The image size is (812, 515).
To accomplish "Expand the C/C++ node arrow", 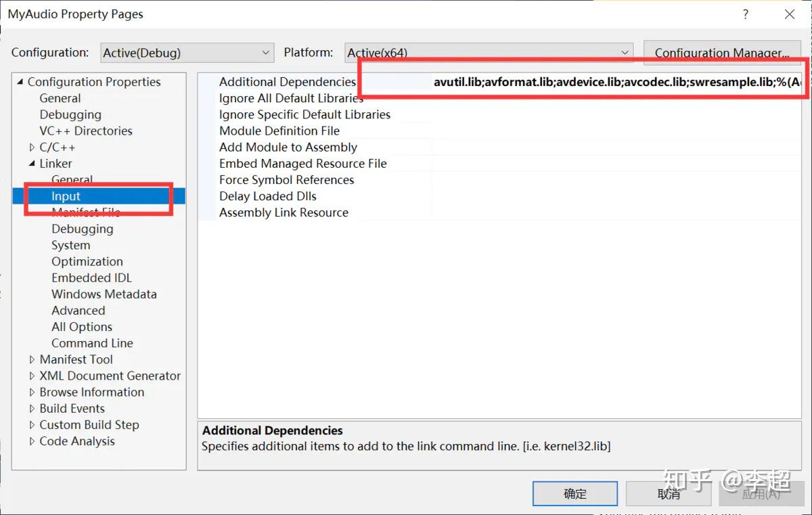I will coord(32,148).
